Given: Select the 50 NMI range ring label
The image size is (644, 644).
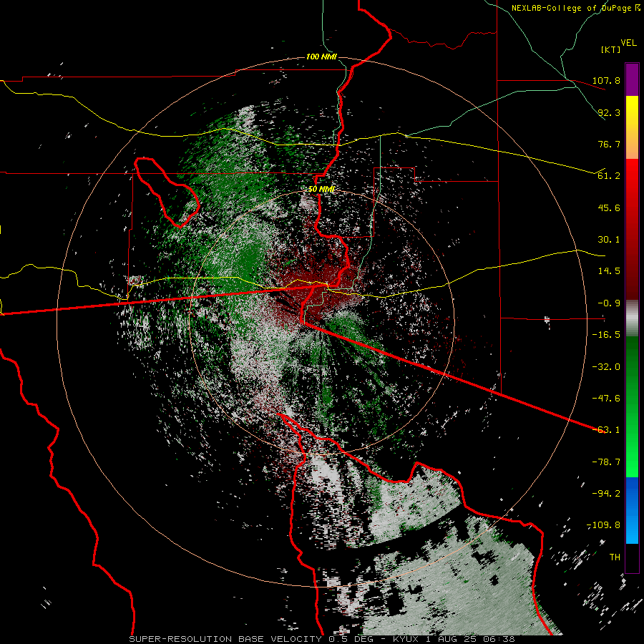Looking at the screenshot, I should [x=321, y=190].
